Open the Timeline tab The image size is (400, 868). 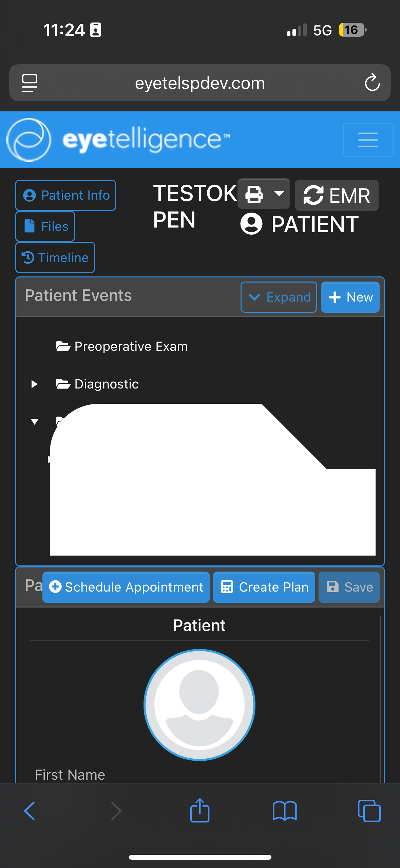pos(55,257)
